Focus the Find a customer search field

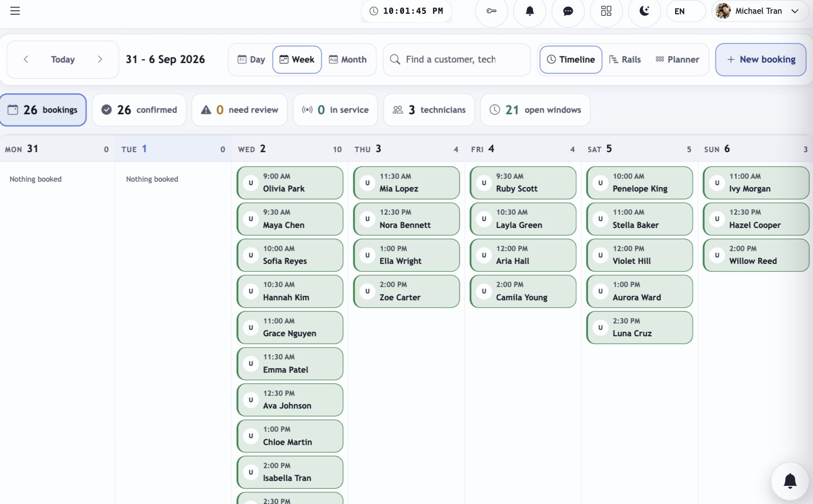pyautogui.click(x=457, y=59)
